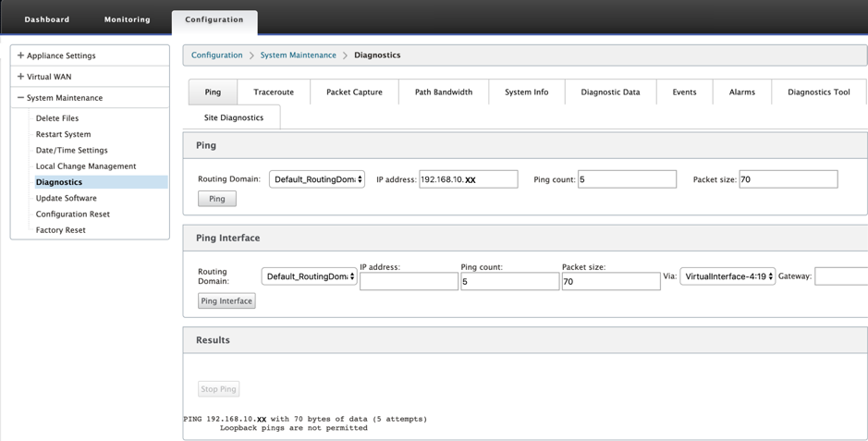
Task: Open the Path Bandwidth tab
Action: pyautogui.click(x=444, y=92)
